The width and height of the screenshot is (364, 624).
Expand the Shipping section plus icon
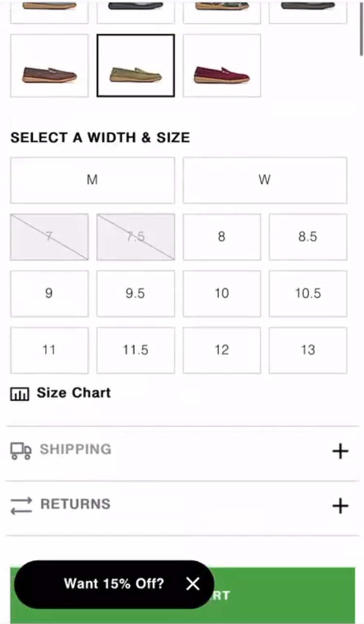point(340,451)
